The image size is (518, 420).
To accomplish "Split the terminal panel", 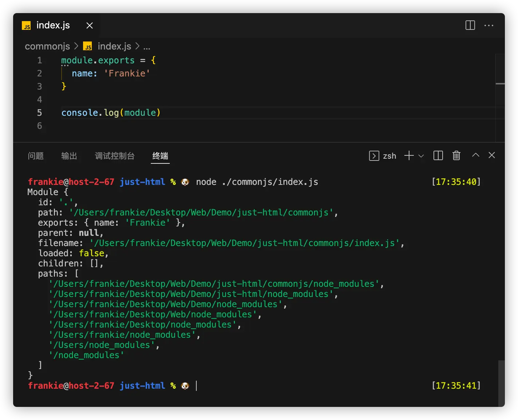I will coord(438,156).
